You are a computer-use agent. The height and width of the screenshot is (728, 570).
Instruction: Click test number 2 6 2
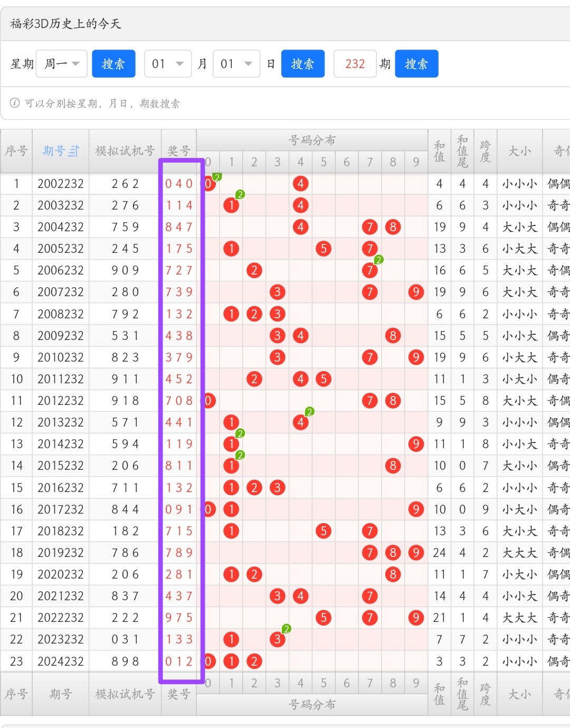(x=125, y=184)
